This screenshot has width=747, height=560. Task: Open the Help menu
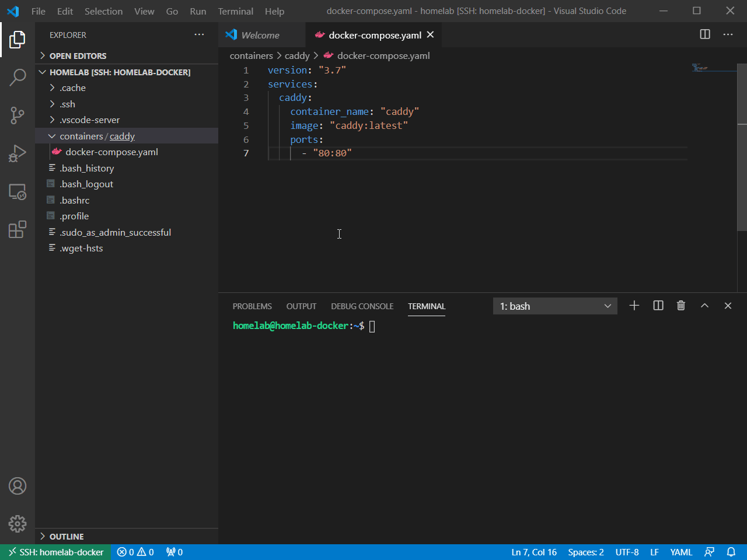274,11
